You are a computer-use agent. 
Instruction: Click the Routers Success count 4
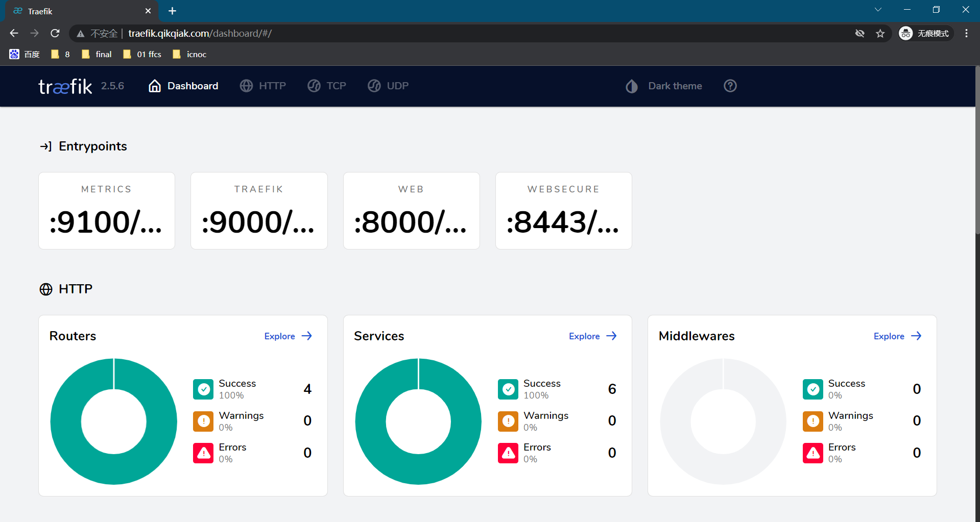coord(307,389)
